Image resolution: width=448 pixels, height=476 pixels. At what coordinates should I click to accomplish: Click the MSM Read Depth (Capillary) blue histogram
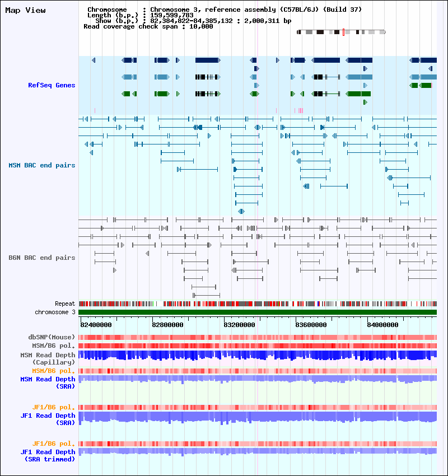(x=258, y=356)
